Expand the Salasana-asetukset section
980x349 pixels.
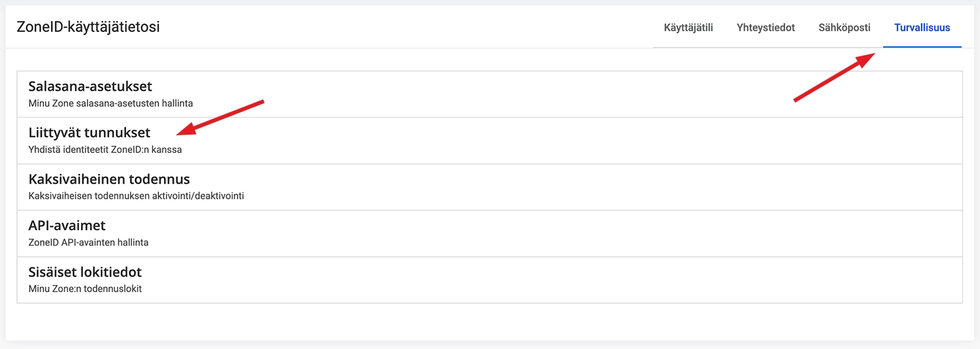(90, 86)
